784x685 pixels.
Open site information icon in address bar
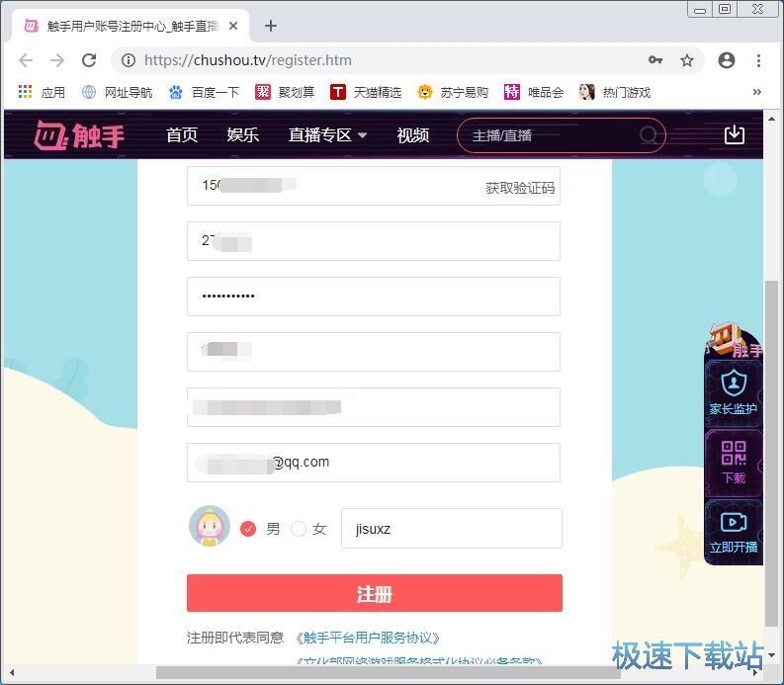pyautogui.click(x=129, y=60)
